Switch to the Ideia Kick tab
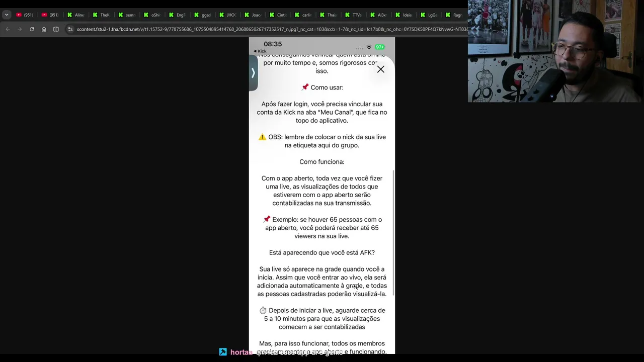 pyautogui.click(x=404, y=15)
